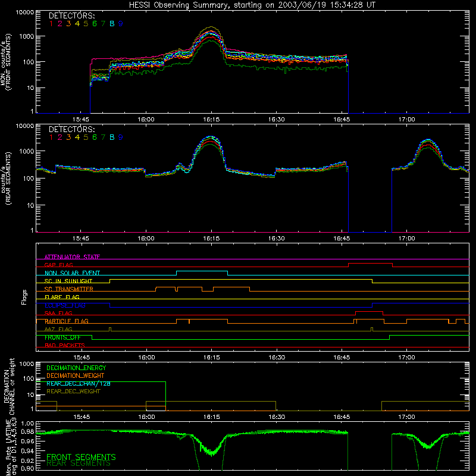476x476 pixels.
Task: Select yellow detector 4 in rear segments legend
Action: pyautogui.click(x=77, y=137)
